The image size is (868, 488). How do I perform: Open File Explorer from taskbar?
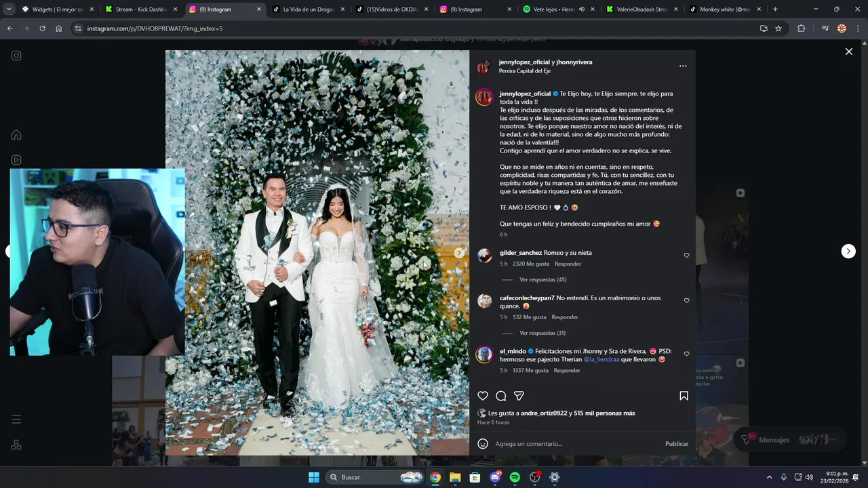point(455,477)
